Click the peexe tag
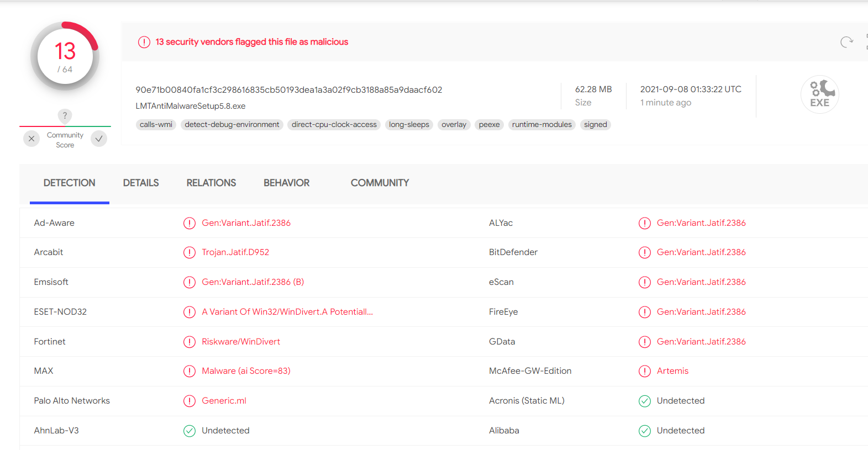This screenshot has width=868, height=450. (490, 125)
